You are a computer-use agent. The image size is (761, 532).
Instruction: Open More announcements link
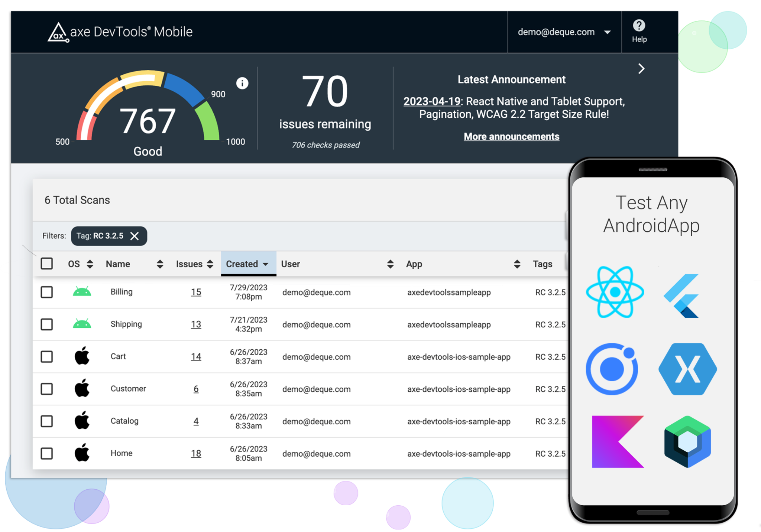[511, 136]
